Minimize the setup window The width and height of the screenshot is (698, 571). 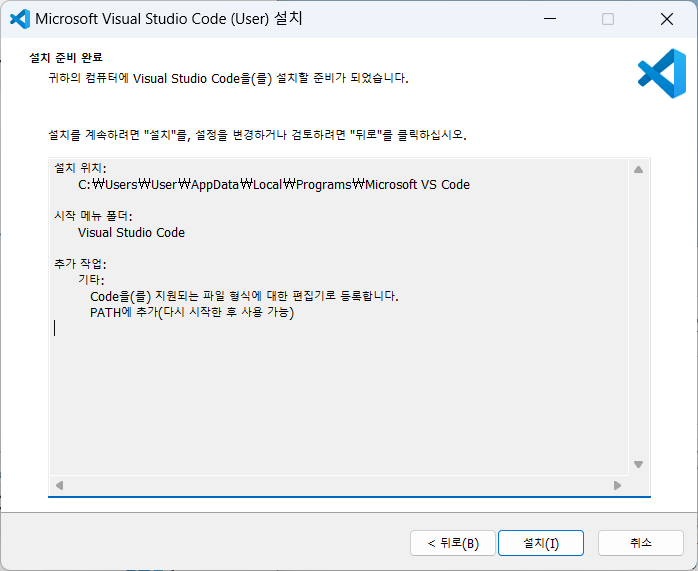coord(550,19)
